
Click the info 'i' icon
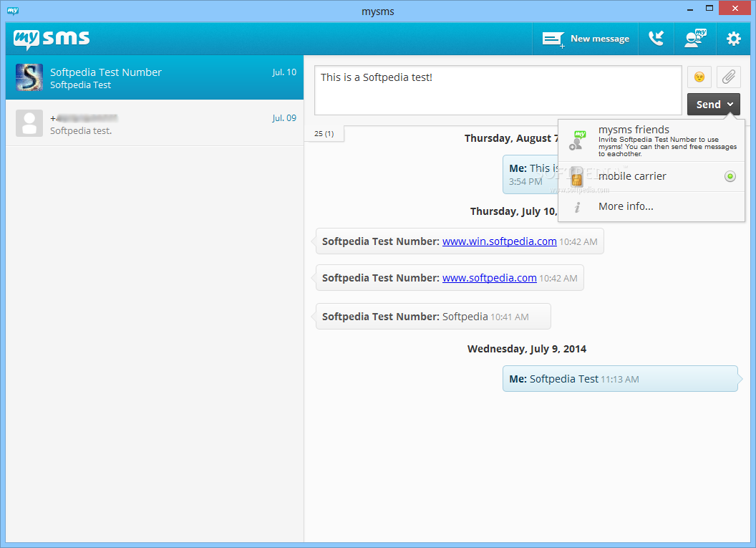pyautogui.click(x=577, y=208)
